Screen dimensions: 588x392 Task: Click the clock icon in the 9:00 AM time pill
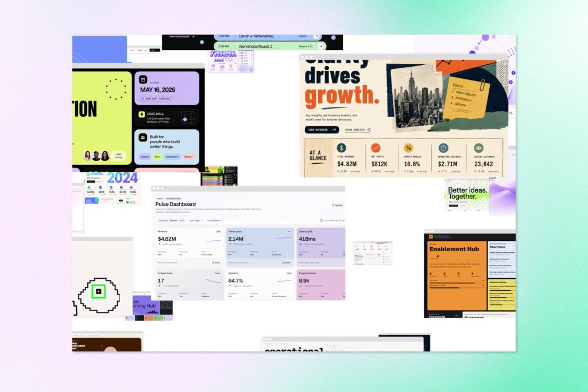pos(142,99)
